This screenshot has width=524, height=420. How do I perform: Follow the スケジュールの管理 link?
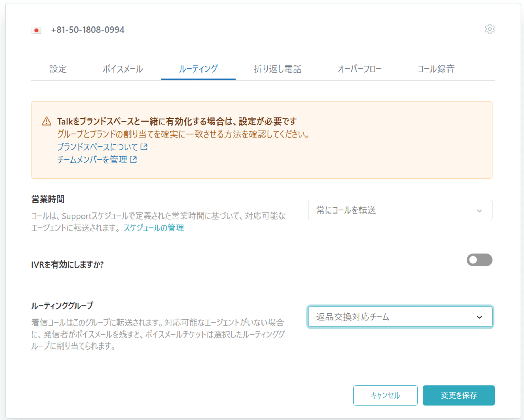[x=154, y=228]
